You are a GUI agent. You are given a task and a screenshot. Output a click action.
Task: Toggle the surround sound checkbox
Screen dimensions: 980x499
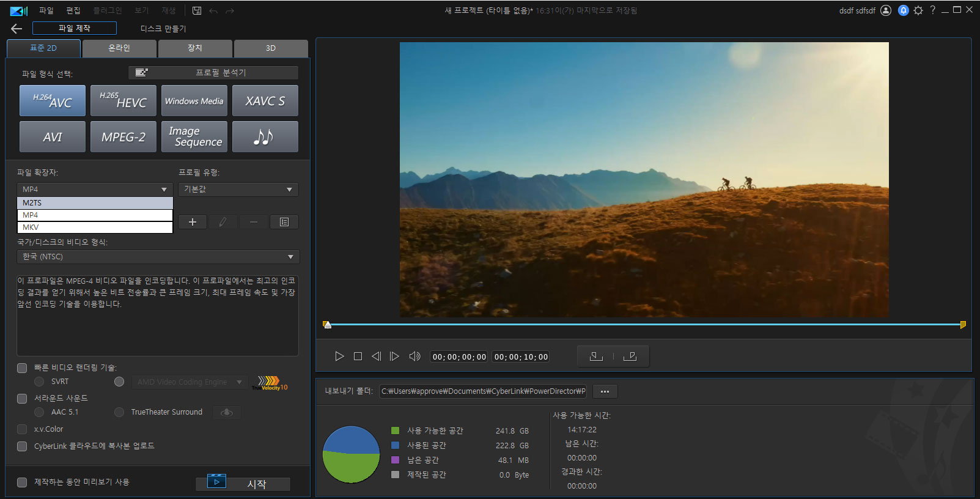pos(22,399)
